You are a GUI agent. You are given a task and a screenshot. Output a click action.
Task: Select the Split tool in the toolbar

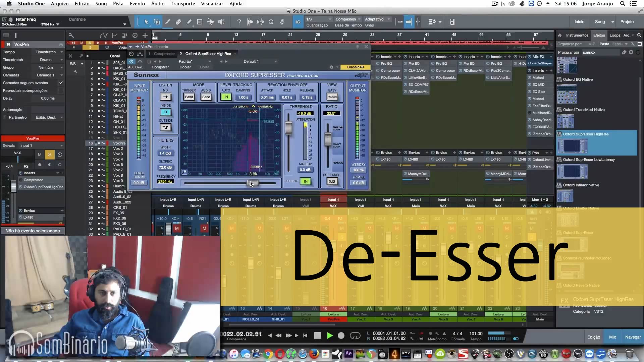coord(167,22)
